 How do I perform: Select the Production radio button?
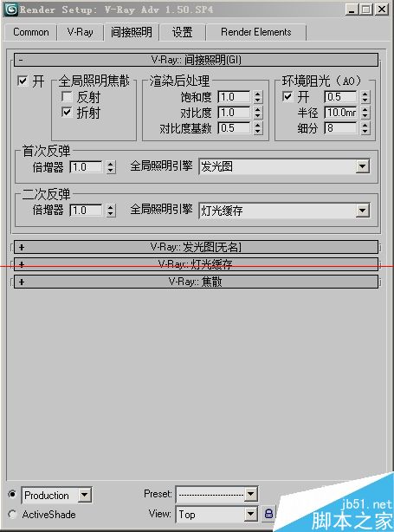coord(12,495)
